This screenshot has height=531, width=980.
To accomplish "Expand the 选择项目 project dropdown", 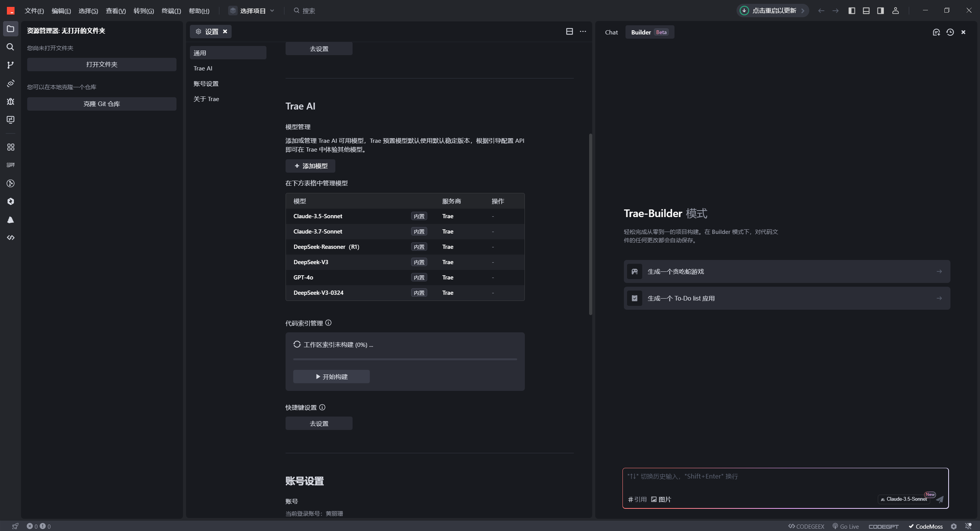I will point(252,11).
